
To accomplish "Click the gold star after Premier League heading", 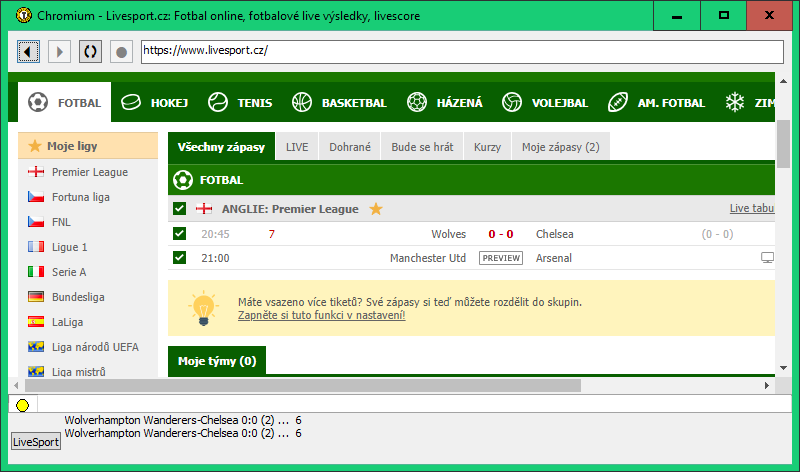I will point(376,209).
